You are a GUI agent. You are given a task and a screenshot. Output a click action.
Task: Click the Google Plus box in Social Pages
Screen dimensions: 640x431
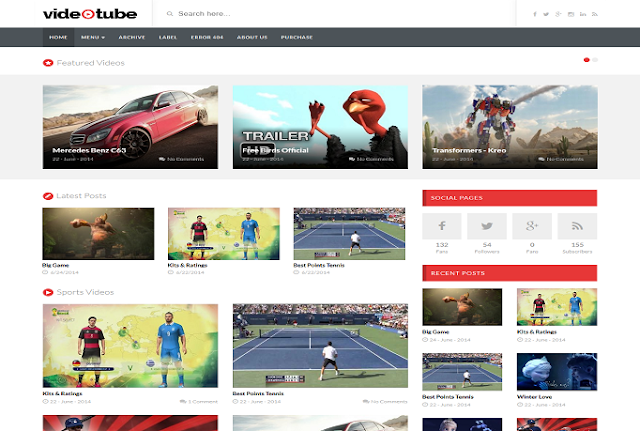[532, 226]
